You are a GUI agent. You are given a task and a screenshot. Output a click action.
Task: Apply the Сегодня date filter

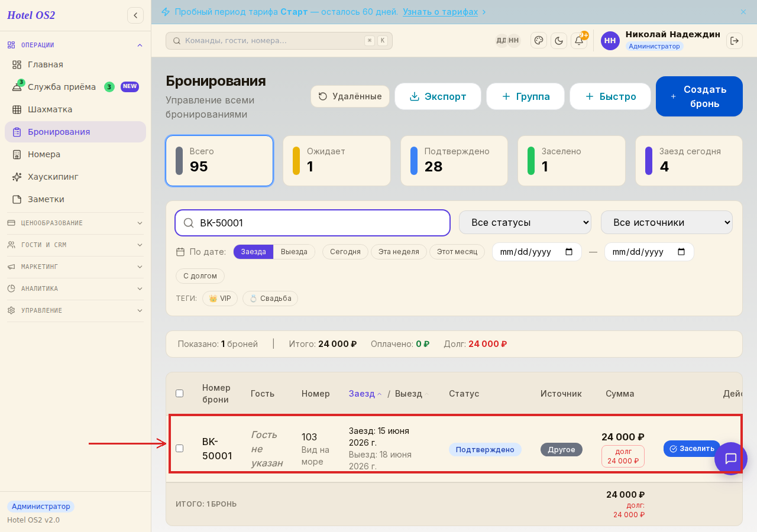click(x=345, y=252)
